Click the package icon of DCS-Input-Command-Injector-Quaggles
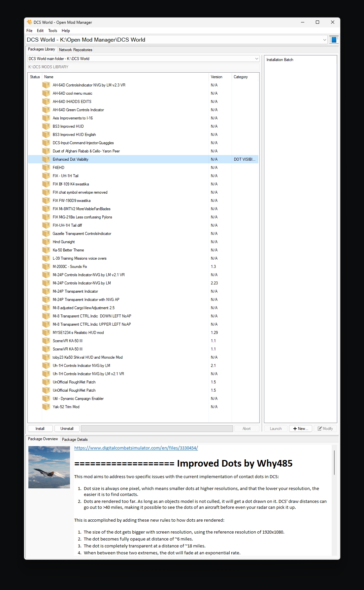Screen dimensions: 364x590 click(x=46, y=143)
